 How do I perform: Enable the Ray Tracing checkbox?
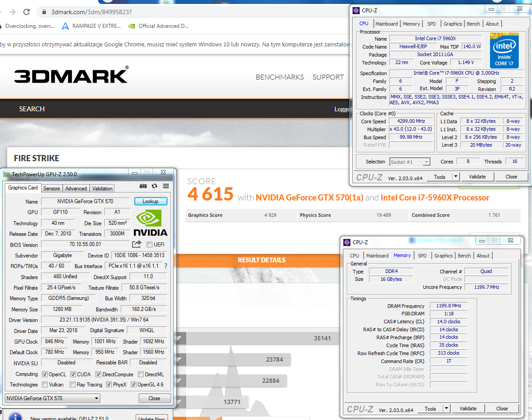(73, 385)
